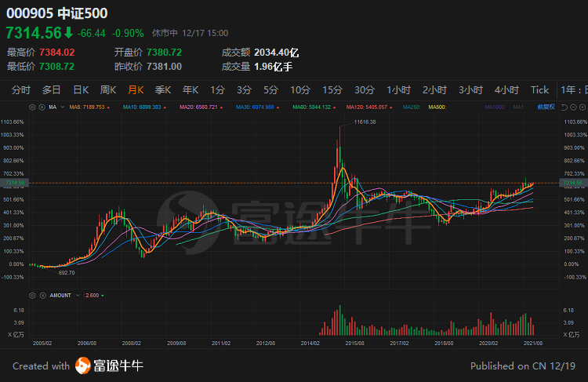Click the 7314.56 price label on axis

573,183
